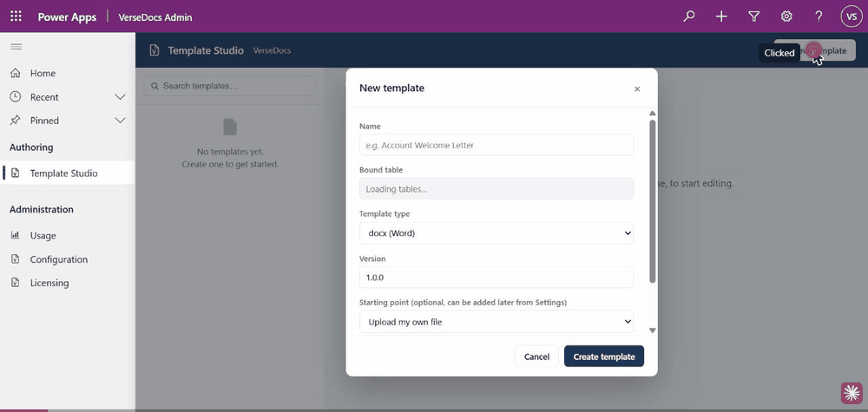The image size is (868, 412).
Task: Open the Starting point dropdown
Action: pyautogui.click(x=496, y=321)
